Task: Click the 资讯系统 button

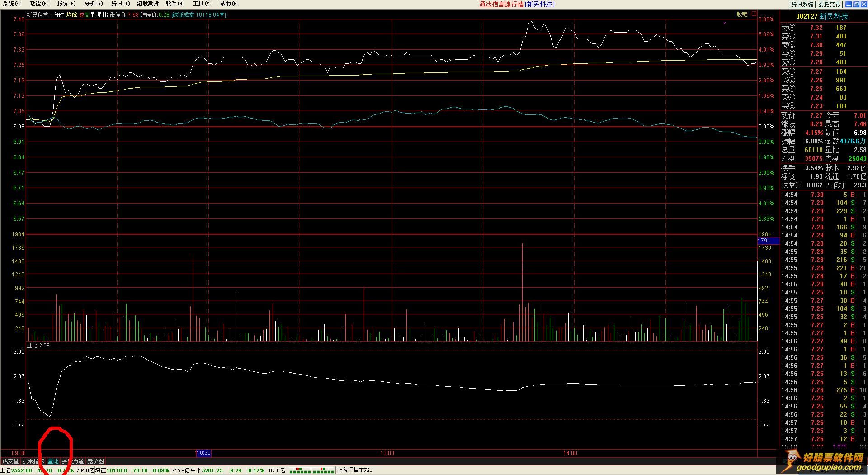Action: 802,4
